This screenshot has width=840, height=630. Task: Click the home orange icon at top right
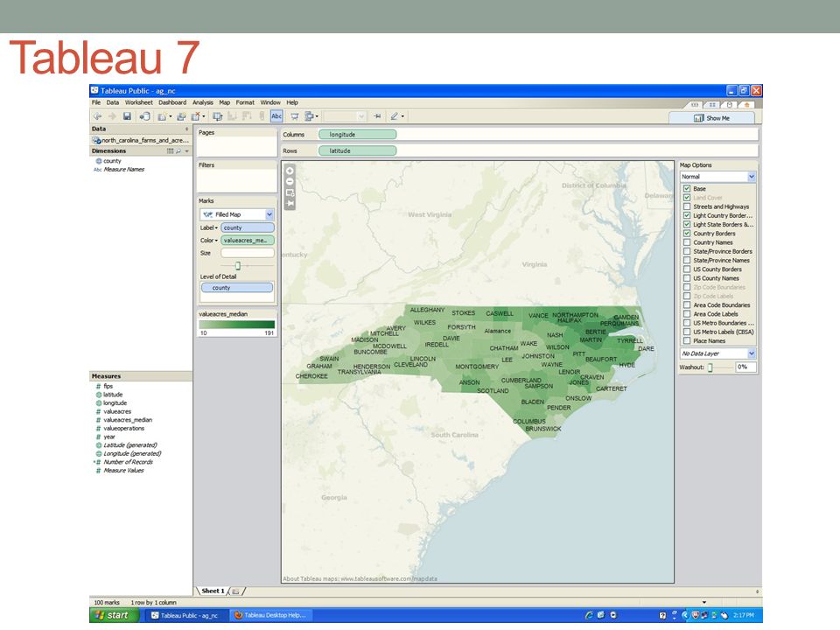pyautogui.click(x=746, y=104)
